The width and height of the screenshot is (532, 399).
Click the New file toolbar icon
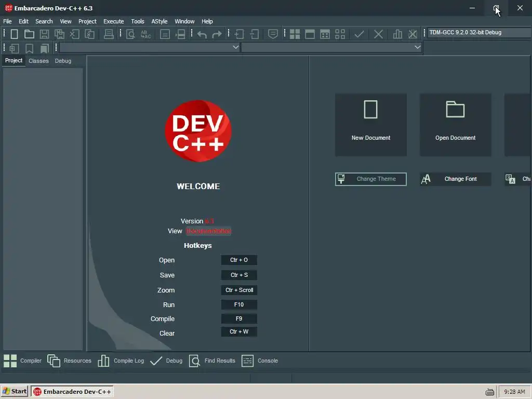click(14, 34)
